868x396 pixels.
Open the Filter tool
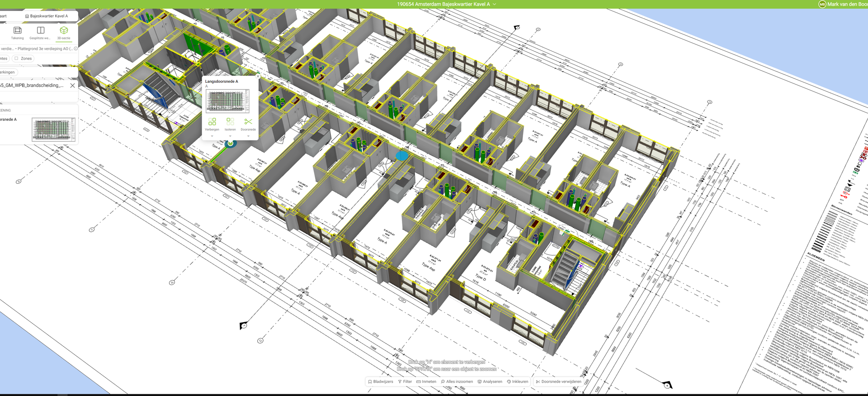click(405, 382)
